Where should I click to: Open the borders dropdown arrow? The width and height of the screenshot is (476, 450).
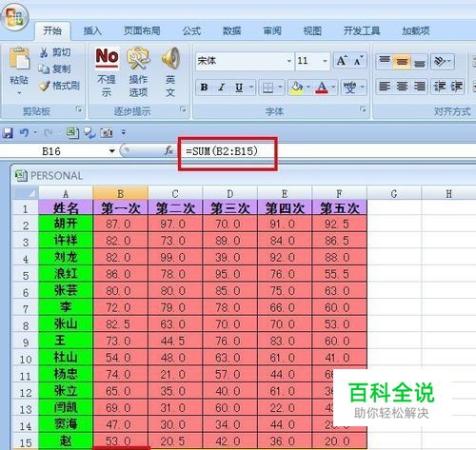(x=280, y=87)
